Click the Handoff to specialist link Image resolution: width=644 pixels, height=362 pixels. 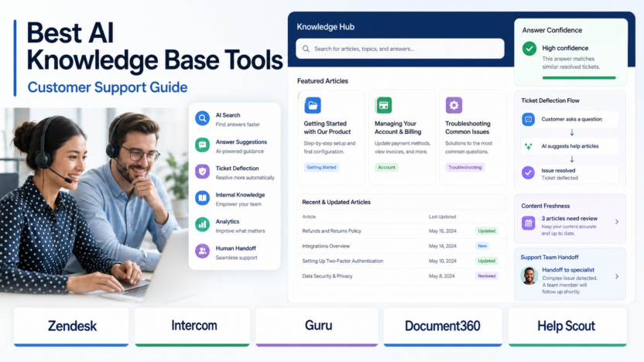[x=568, y=270]
